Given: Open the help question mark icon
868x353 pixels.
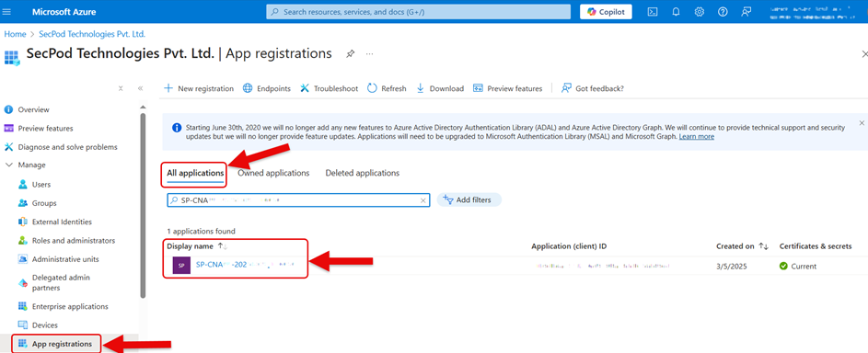Looking at the screenshot, I should tap(723, 12).
